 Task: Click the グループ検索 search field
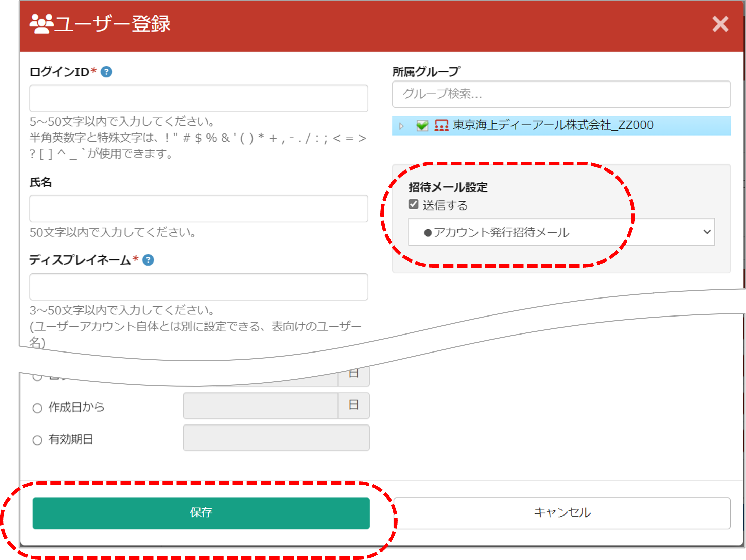point(561,94)
